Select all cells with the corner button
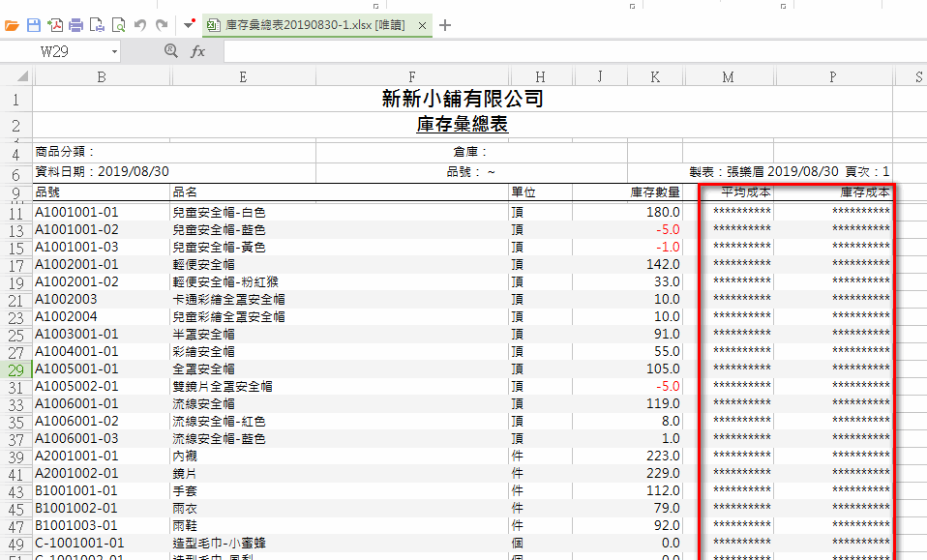Image resolution: width=927 pixels, height=560 pixels. click(x=22, y=76)
